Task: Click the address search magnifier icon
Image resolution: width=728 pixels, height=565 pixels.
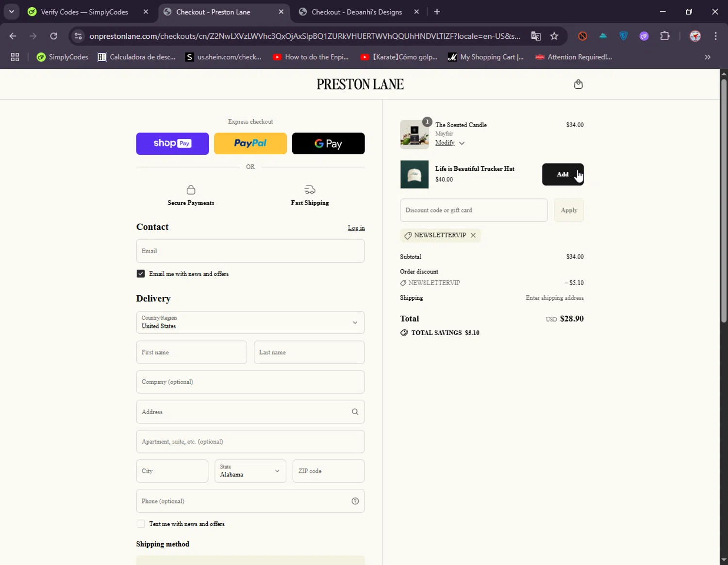Action: [355, 412]
